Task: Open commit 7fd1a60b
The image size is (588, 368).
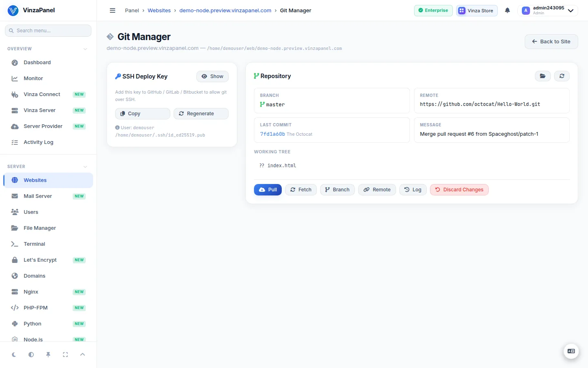Action: (x=272, y=134)
